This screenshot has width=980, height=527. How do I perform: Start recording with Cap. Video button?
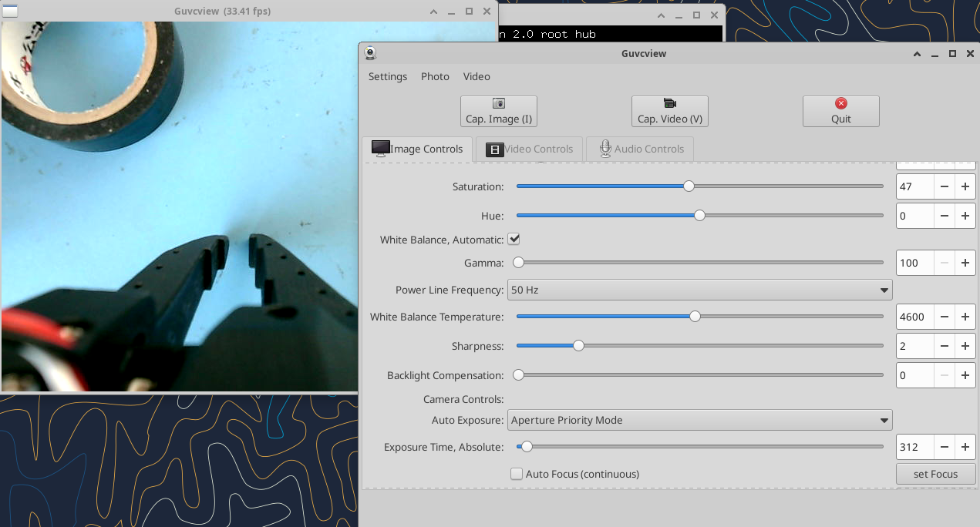670,111
